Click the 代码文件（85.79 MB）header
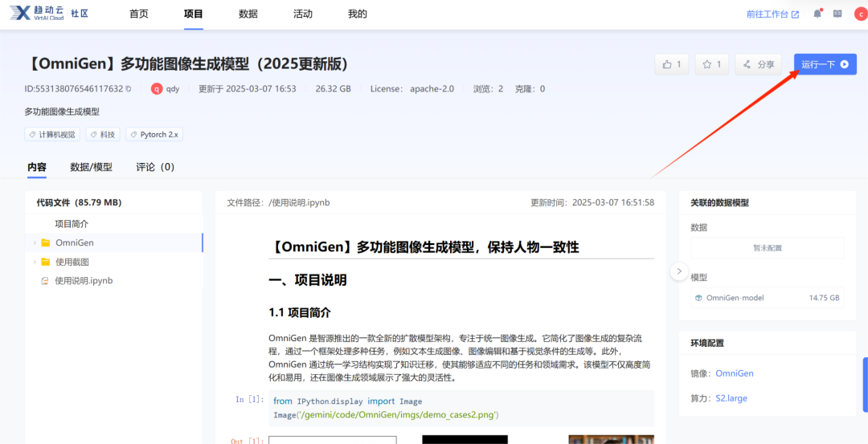 coord(79,202)
